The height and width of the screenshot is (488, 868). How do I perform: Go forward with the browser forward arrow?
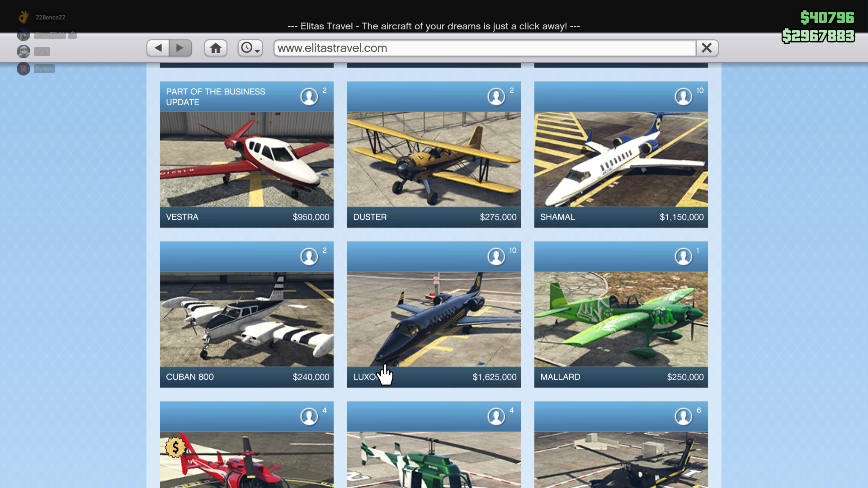180,48
